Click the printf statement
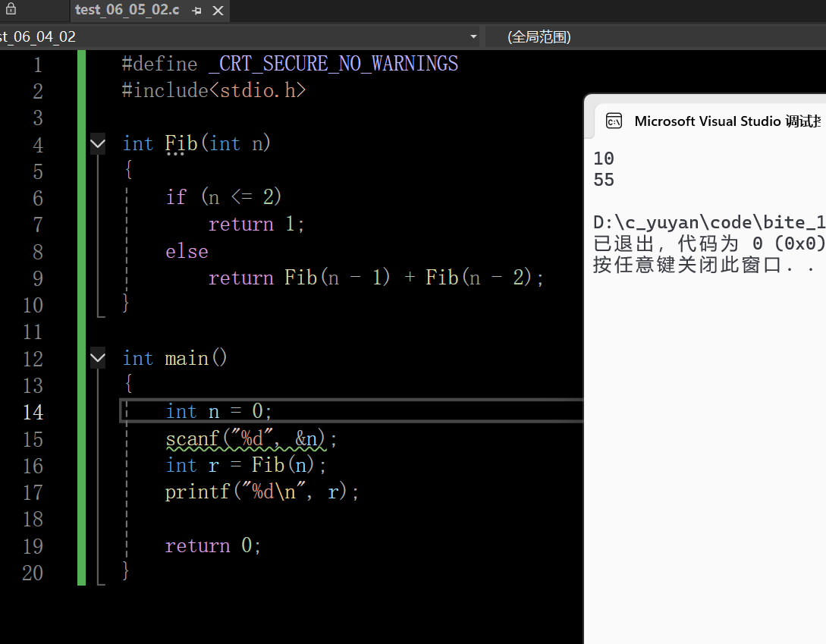Image resolution: width=826 pixels, height=644 pixels. pyautogui.click(x=262, y=492)
